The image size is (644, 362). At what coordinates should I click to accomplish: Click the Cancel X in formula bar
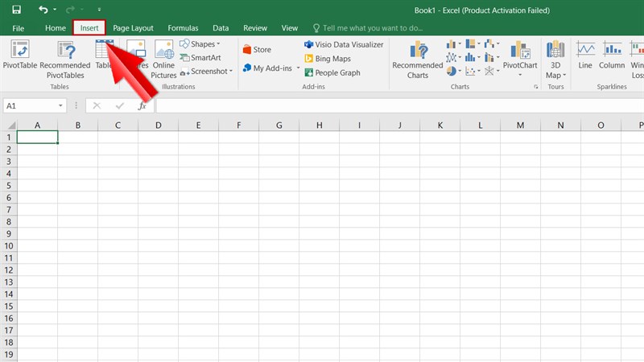[97, 106]
